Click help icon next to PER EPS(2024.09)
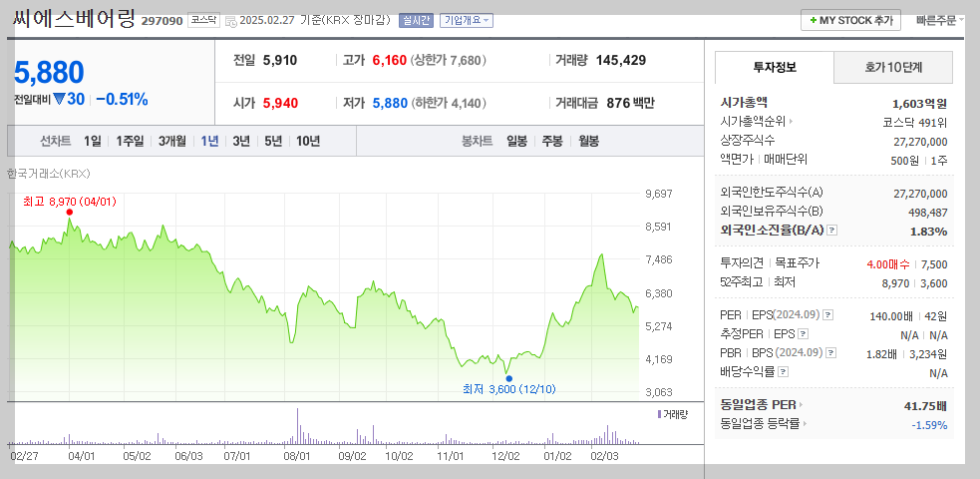The height and width of the screenshot is (479, 980). (828, 314)
